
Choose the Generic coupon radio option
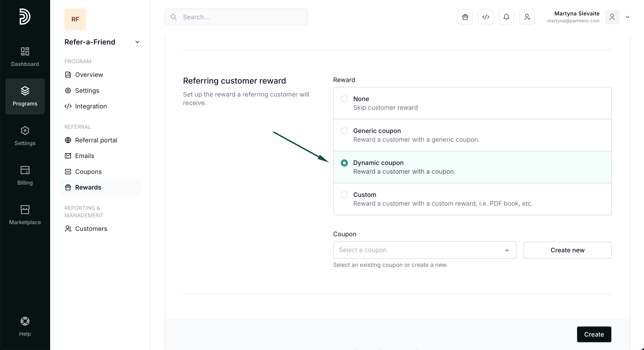coord(344,131)
